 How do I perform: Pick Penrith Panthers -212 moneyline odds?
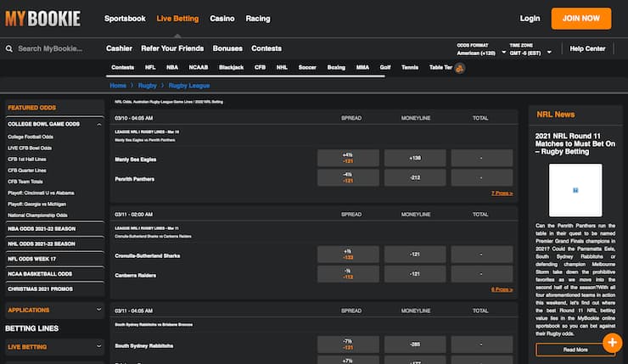coord(415,178)
